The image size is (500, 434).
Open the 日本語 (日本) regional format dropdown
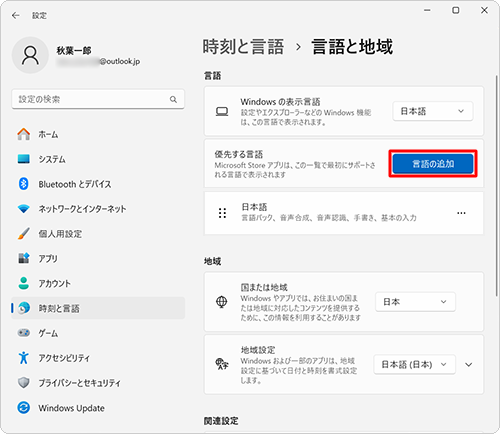(414, 364)
